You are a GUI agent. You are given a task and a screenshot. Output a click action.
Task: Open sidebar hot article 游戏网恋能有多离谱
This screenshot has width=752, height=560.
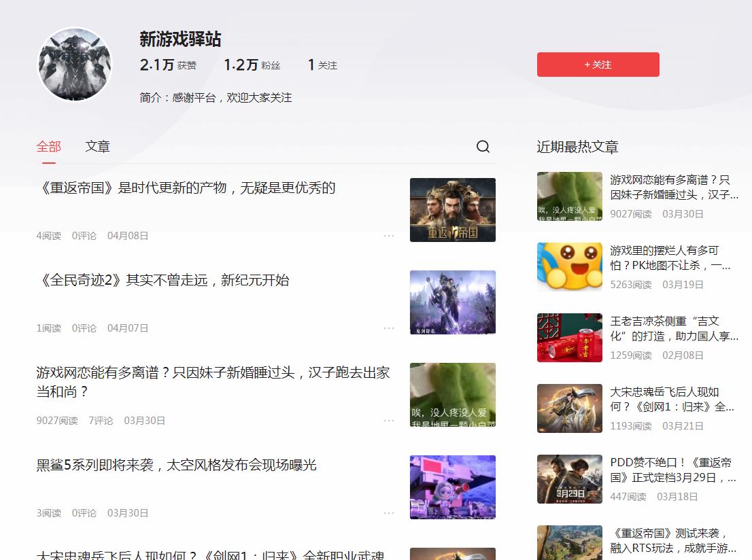(x=674, y=187)
